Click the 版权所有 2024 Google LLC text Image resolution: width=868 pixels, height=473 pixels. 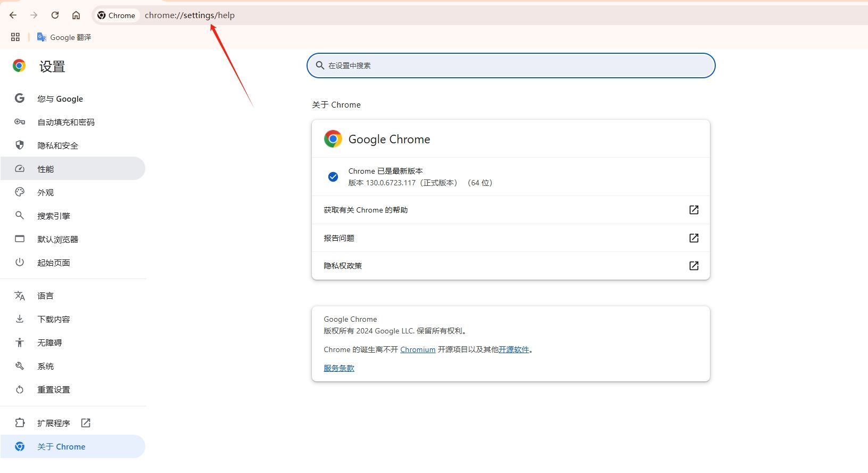[395, 331]
